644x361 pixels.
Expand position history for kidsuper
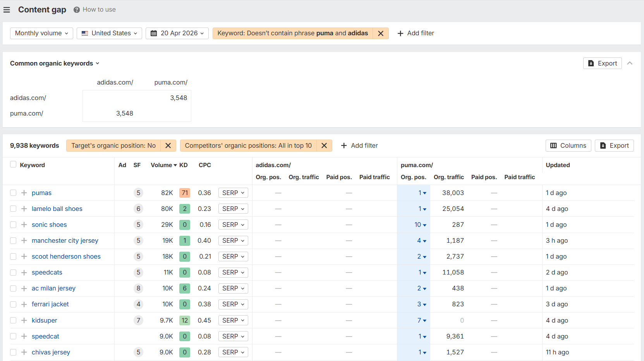click(422, 320)
